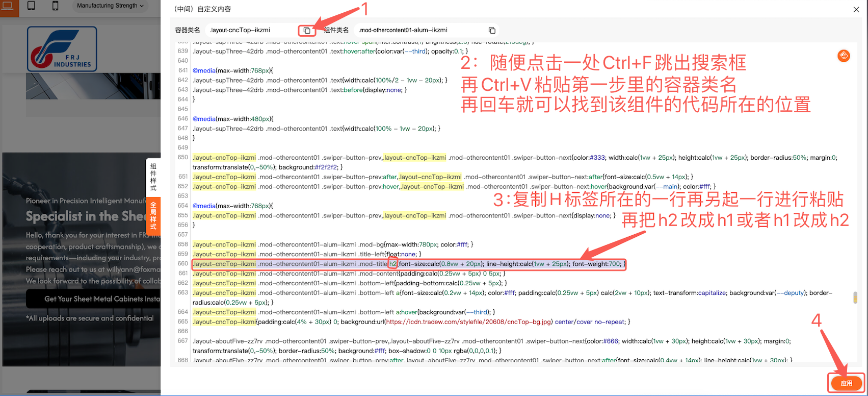This screenshot has width=868, height=396.
Task: Click the code editor vertical scrollbar thumb
Action: 855,298
